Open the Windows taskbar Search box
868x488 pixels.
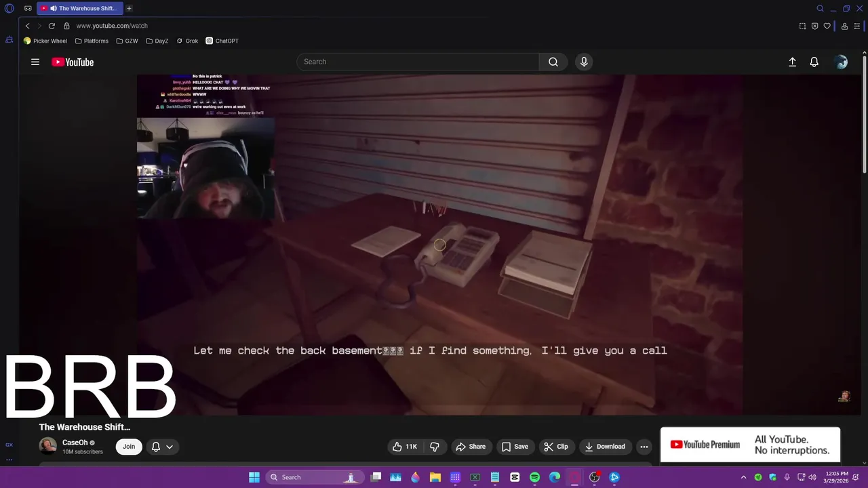313,477
